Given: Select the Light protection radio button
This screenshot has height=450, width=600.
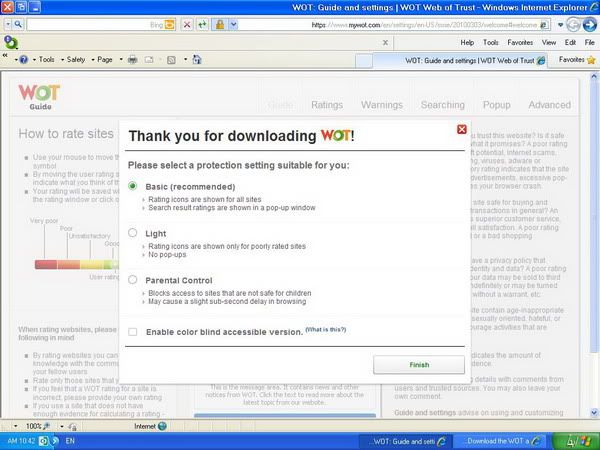Looking at the screenshot, I should (132, 233).
